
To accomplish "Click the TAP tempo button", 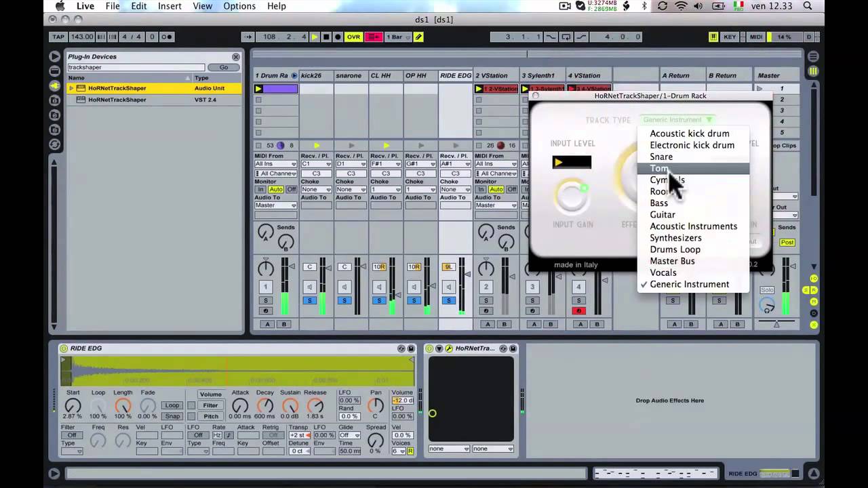I will [x=58, y=37].
